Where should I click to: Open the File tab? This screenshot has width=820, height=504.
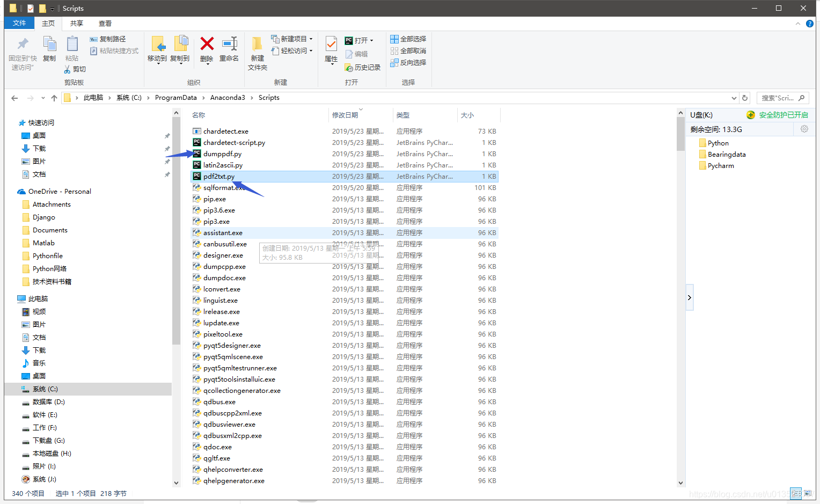19,23
